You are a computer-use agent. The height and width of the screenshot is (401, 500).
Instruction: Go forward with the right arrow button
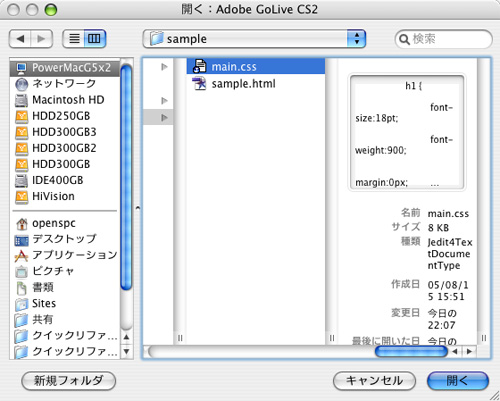(x=42, y=39)
